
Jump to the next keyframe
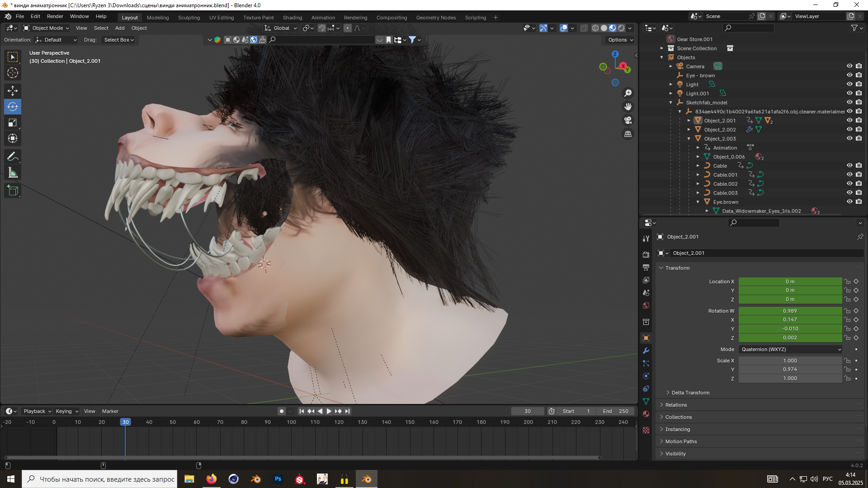(x=338, y=411)
